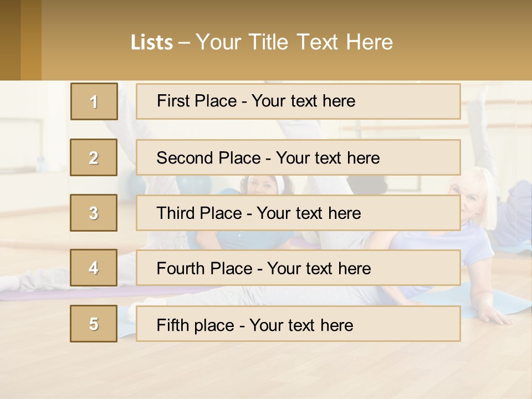This screenshot has width=532, height=399.
Task: Select the number 5 box
Action: click(94, 324)
